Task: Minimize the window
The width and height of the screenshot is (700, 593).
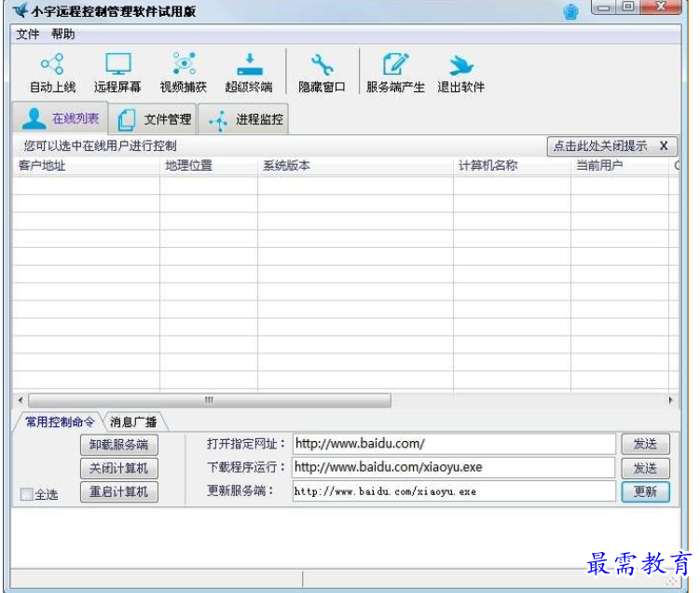Action: [x=604, y=7]
